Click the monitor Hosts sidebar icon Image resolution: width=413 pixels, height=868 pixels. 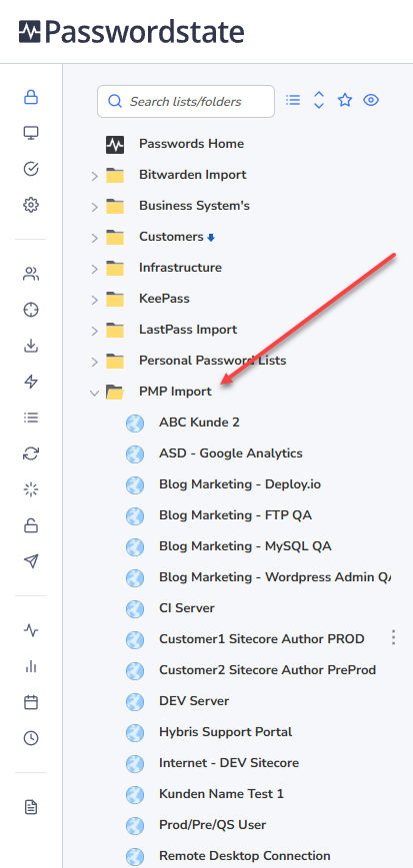point(31,134)
